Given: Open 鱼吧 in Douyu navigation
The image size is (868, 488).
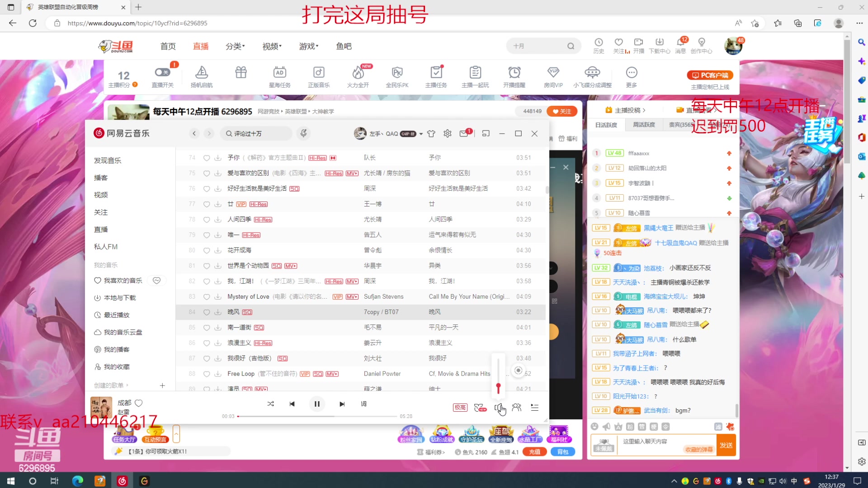Looking at the screenshot, I should tap(344, 46).
